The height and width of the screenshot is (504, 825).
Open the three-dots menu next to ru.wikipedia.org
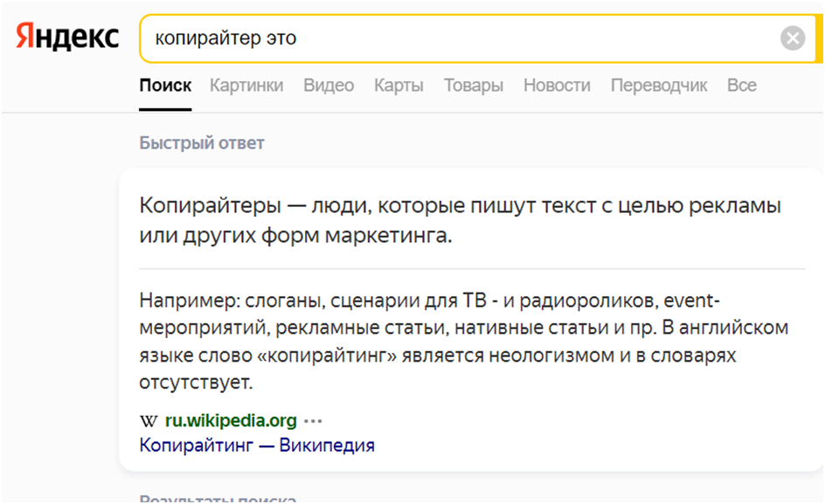(x=313, y=421)
